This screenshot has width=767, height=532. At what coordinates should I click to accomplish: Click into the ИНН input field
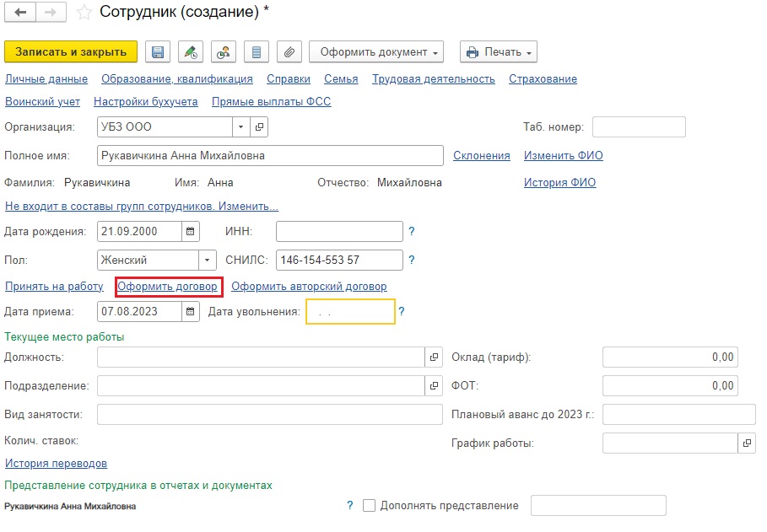(x=339, y=231)
